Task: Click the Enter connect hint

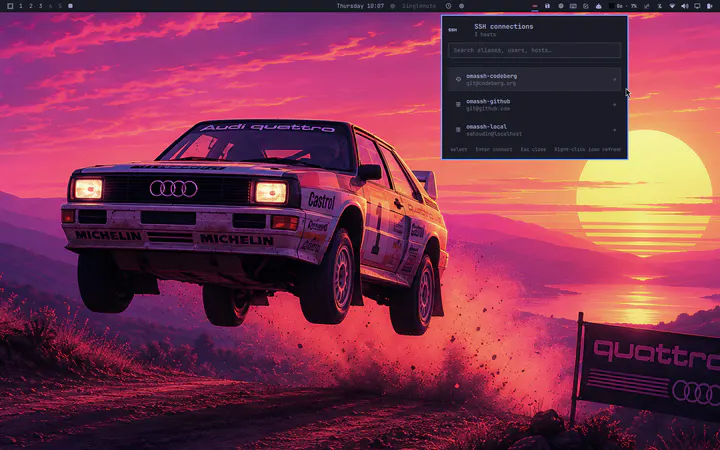Action: click(x=494, y=149)
